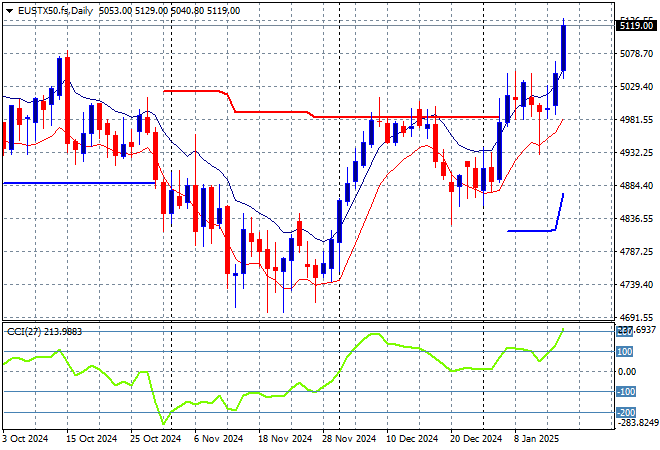
Task: Click the short blue line segment at lower right
Action: [530, 231]
